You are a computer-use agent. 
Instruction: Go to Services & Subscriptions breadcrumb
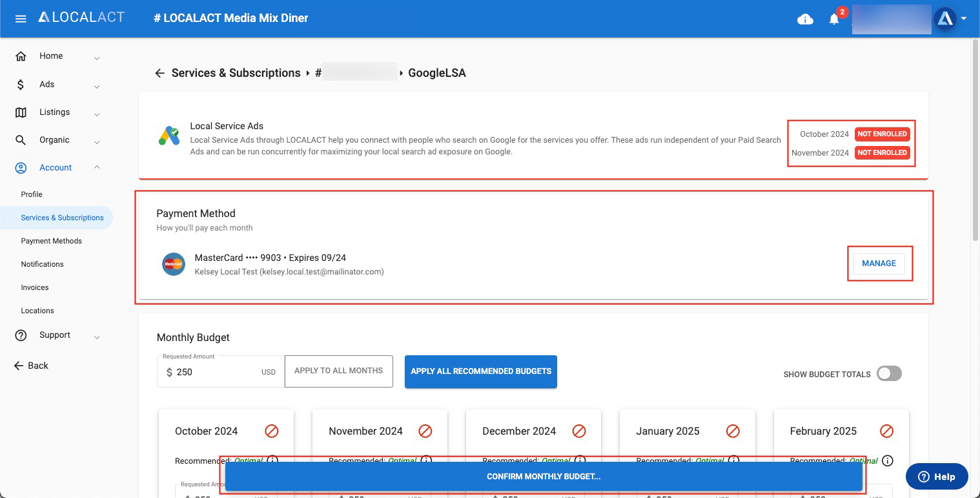236,73
